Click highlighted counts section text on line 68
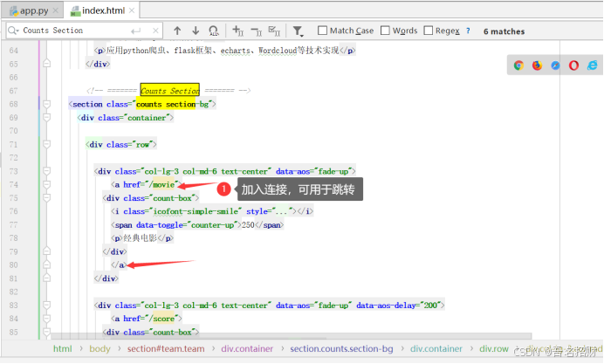 166,104
